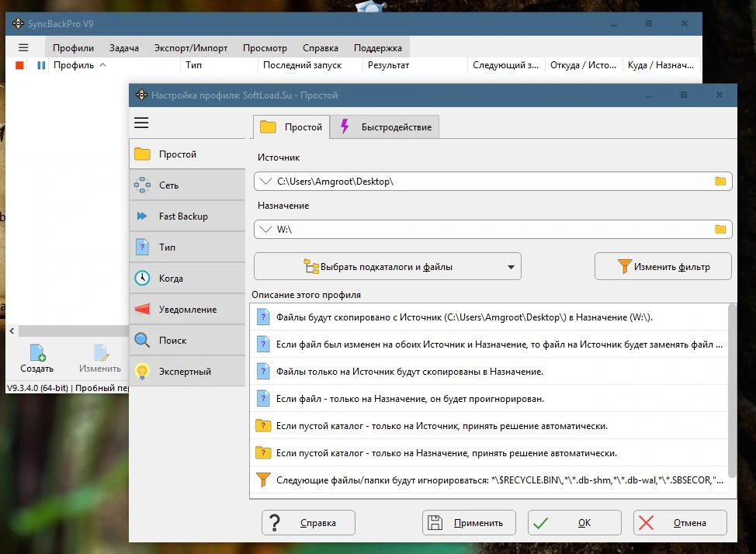Click the SyncBackPro V9 title bar app icon
The height and width of the screenshot is (554, 756).
click(x=18, y=23)
